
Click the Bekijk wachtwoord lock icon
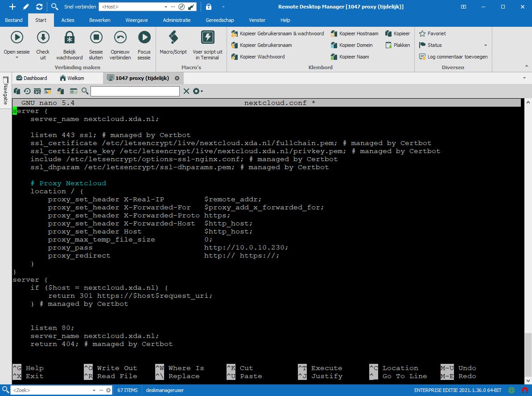pos(69,38)
